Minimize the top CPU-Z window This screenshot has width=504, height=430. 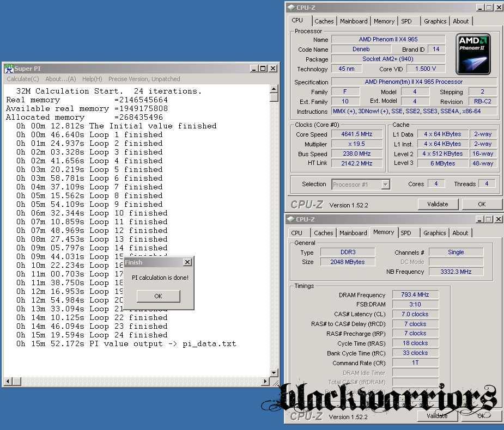coord(480,8)
